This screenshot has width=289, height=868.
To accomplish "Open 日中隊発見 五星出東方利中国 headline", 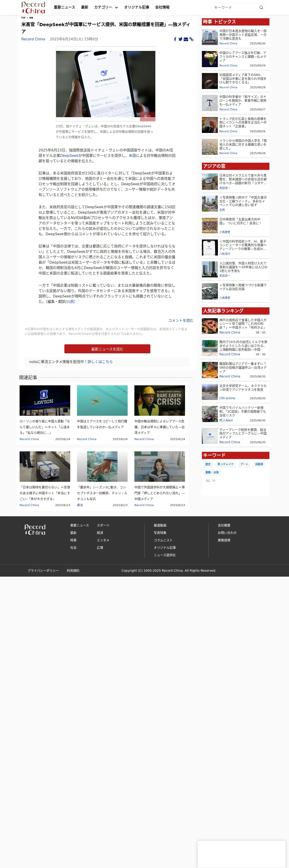I will pyautogui.click(x=240, y=221).
